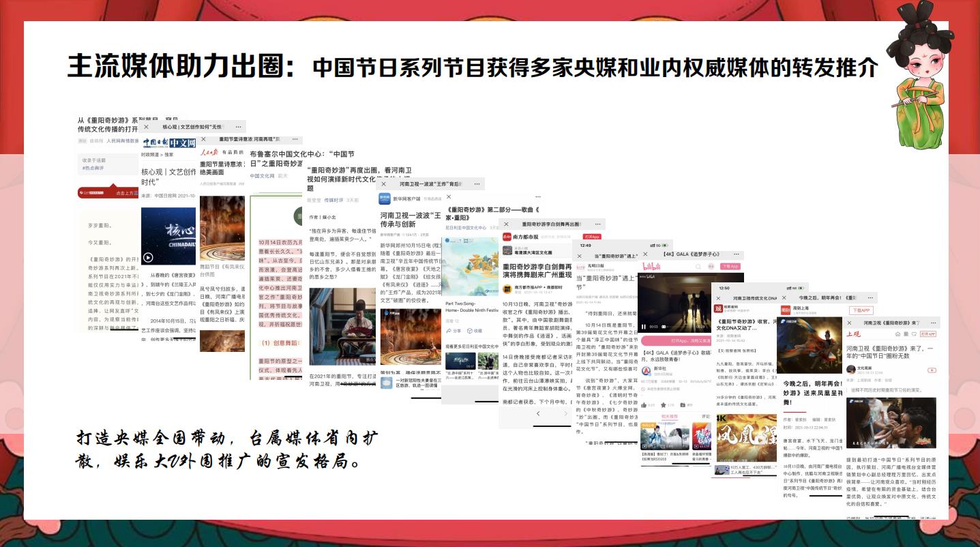
Task: Click the 时政频道 > 独家 breadcrumb
Action: [x=157, y=155]
